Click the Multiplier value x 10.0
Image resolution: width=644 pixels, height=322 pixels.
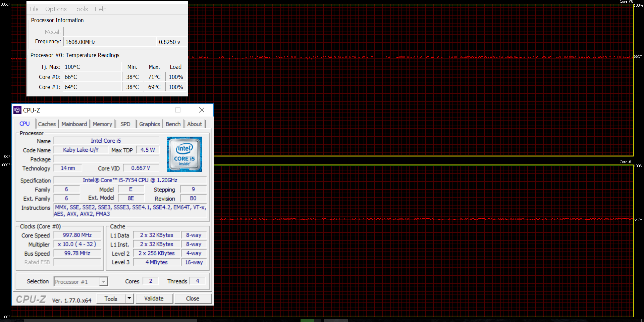(77, 244)
